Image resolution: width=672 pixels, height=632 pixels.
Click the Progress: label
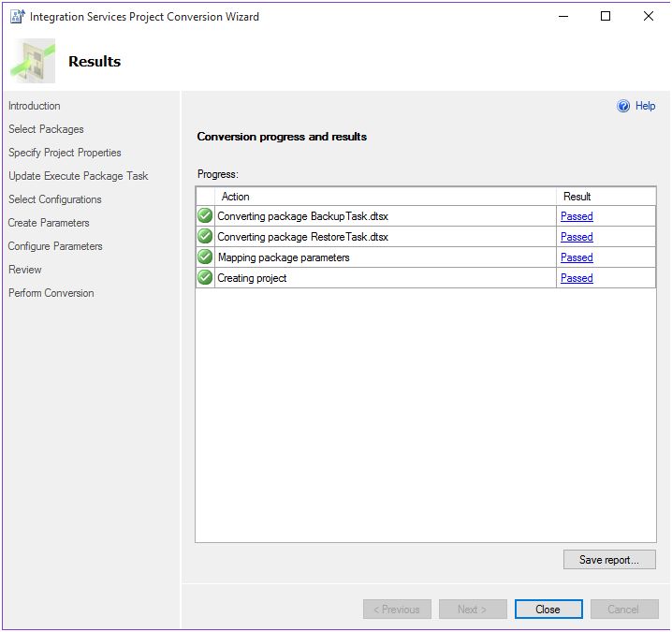coord(218,174)
